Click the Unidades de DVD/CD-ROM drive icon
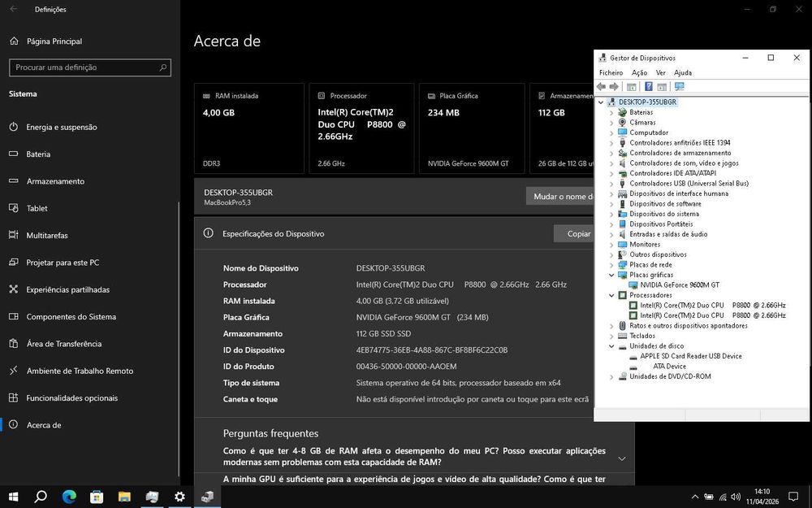The width and height of the screenshot is (812, 508). click(x=623, y=376)
